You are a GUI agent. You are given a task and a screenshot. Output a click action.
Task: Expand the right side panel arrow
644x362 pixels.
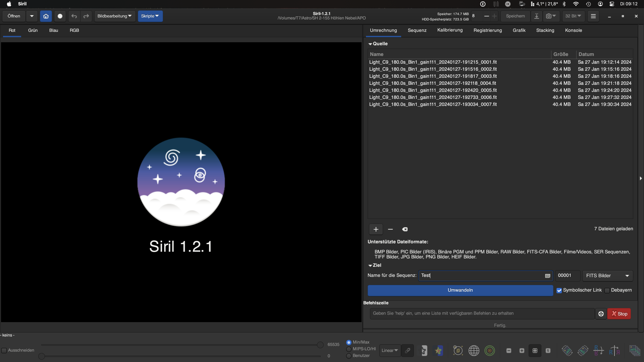(641, 178)
